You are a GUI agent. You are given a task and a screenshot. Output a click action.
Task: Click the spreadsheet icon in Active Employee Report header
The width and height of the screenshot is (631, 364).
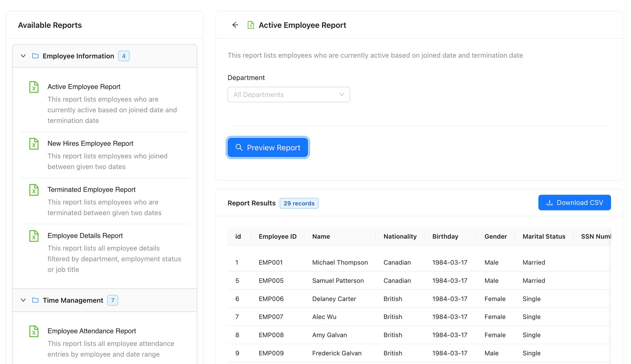click(251, 25)
